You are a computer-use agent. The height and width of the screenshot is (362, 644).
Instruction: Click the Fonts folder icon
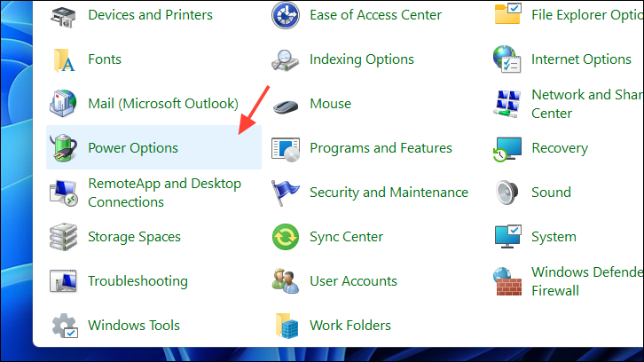64,59
